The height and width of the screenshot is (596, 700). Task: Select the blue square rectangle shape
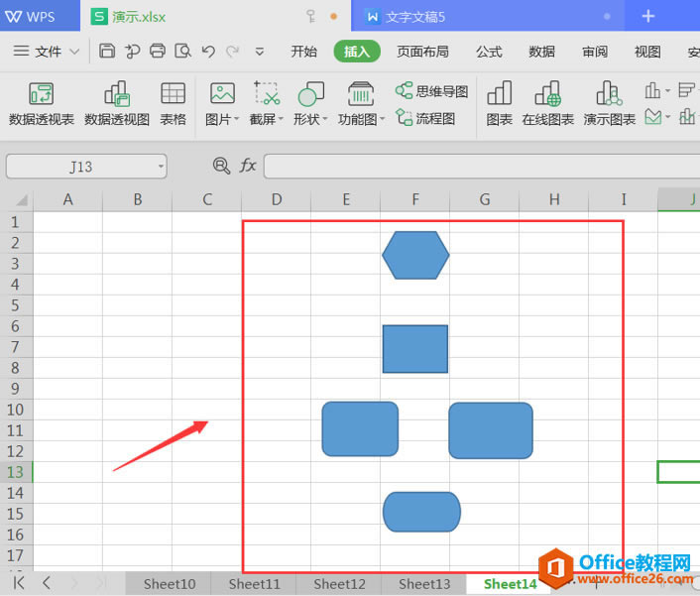tap(415, 349)
